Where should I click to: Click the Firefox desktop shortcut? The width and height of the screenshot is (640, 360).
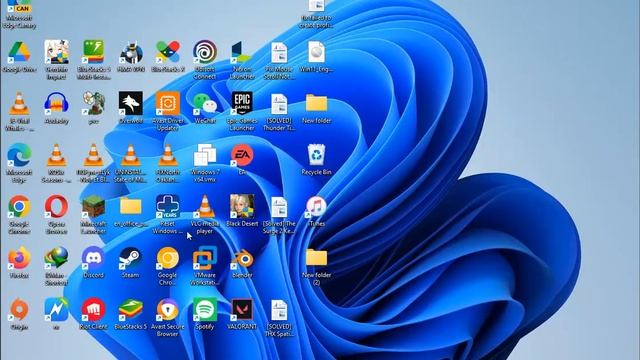19,258
